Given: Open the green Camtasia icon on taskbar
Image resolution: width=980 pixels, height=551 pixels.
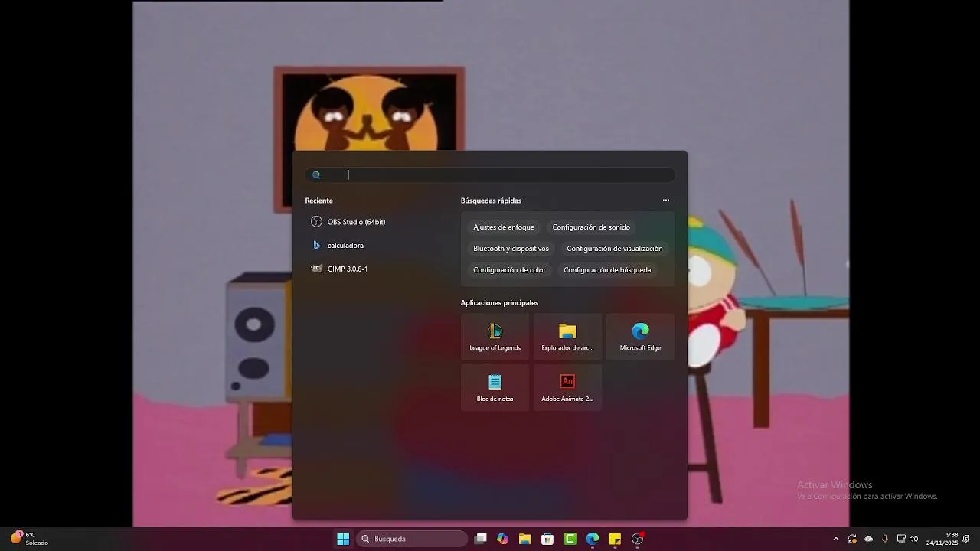Looking at the screenshot, I should click(570, 539).
